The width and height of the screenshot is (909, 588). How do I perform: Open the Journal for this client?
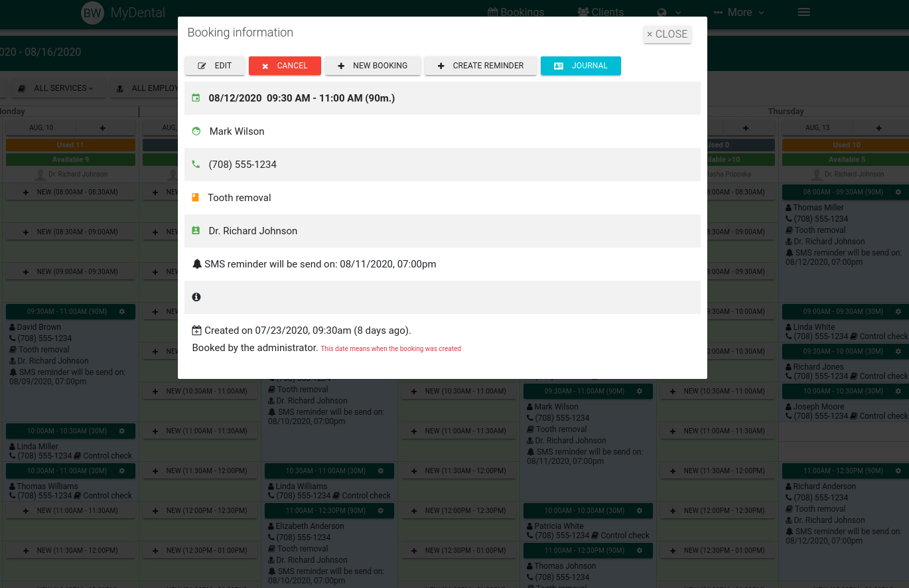581,66
